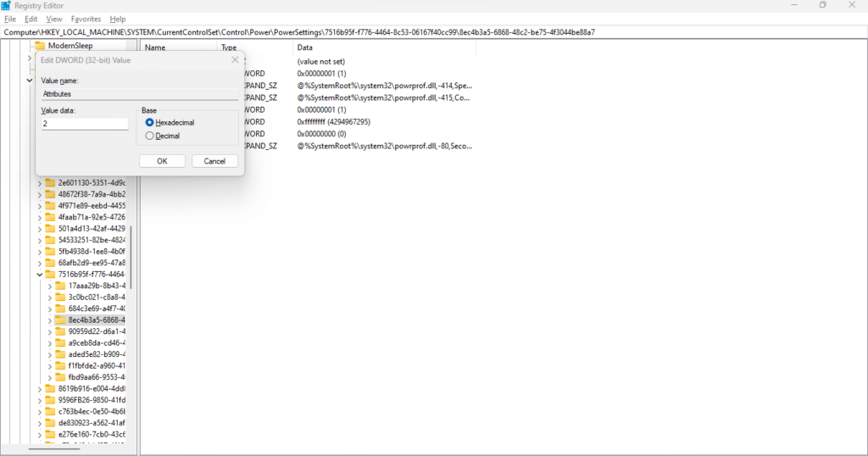Select the e276e160-7cb0-43c6 key
Image resolution: width=868 pixels, height=456 pixels.
click(x=92, y=435)
